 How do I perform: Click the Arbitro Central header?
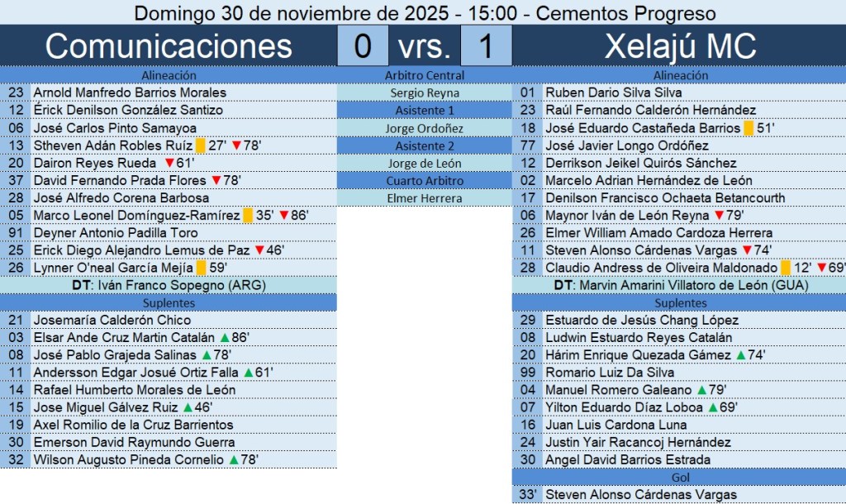tap(425, 75)
